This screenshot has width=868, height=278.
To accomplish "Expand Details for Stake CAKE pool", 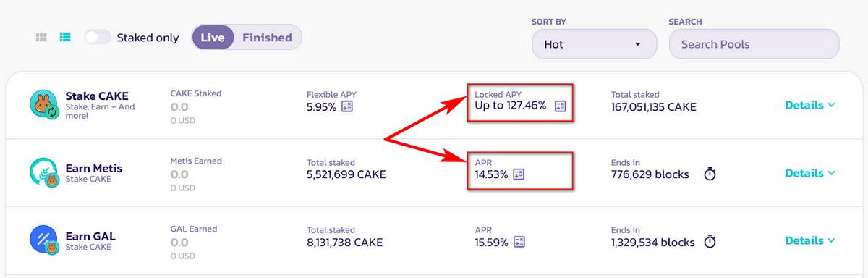I will (x=810, y=105).
